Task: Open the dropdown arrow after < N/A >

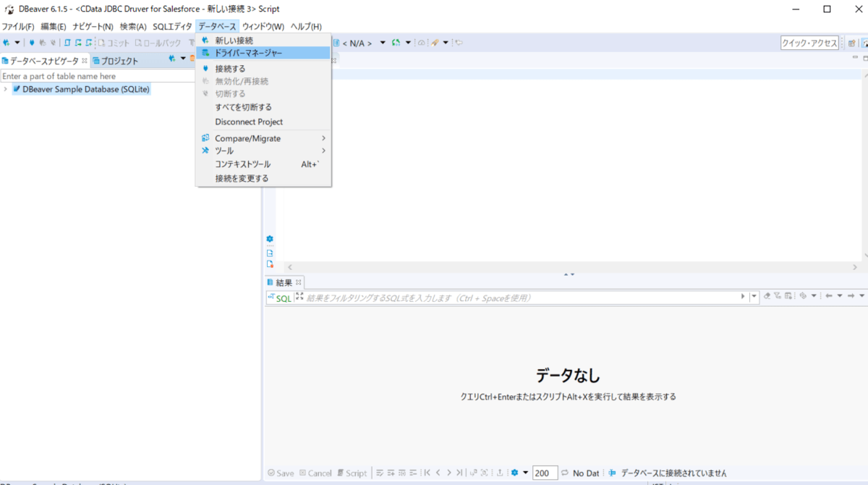Action: pyautogui.click(x=383, y=43)
